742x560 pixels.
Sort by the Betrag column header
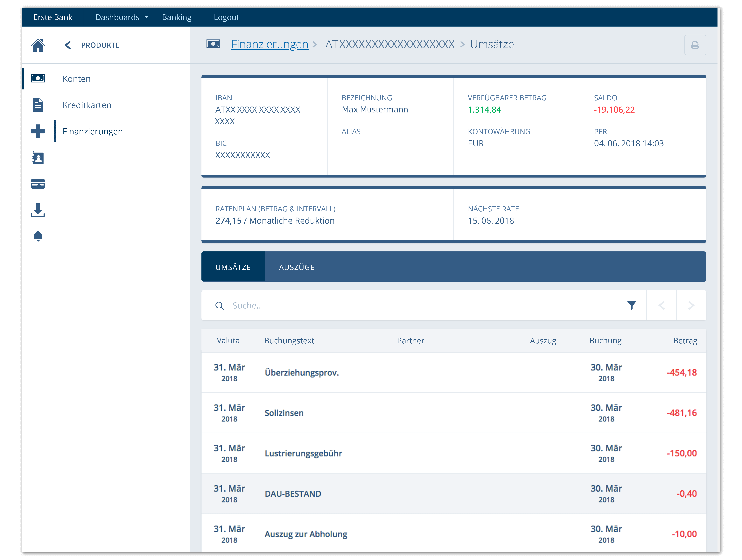(x=685, y=341)
